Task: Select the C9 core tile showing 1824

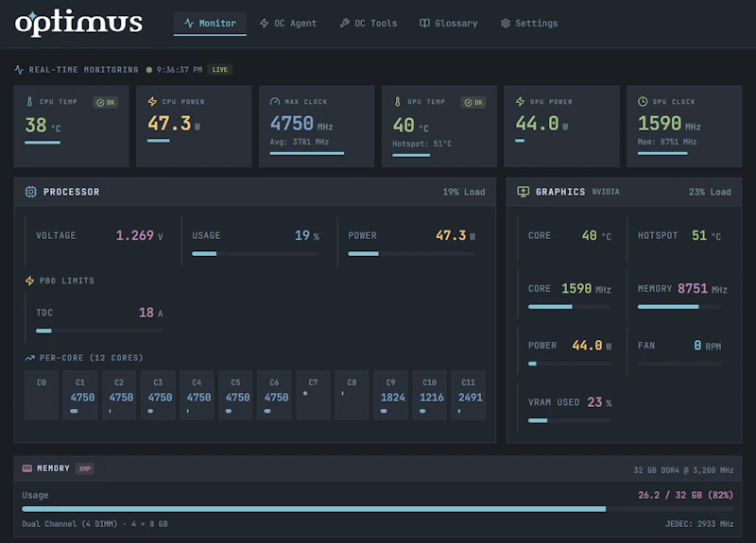Action: coord(390,395)
